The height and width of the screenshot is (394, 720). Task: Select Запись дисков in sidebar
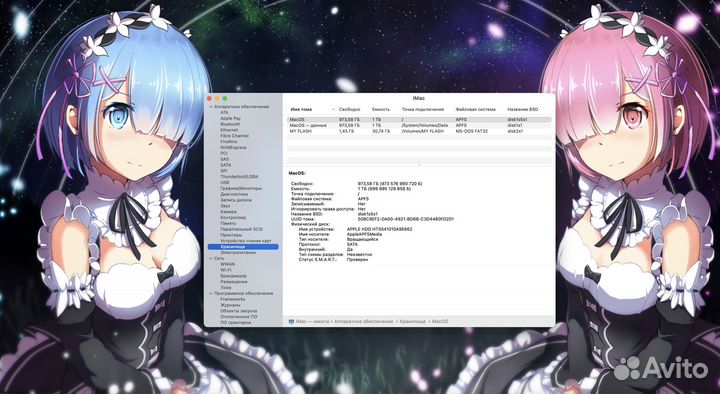236,200
